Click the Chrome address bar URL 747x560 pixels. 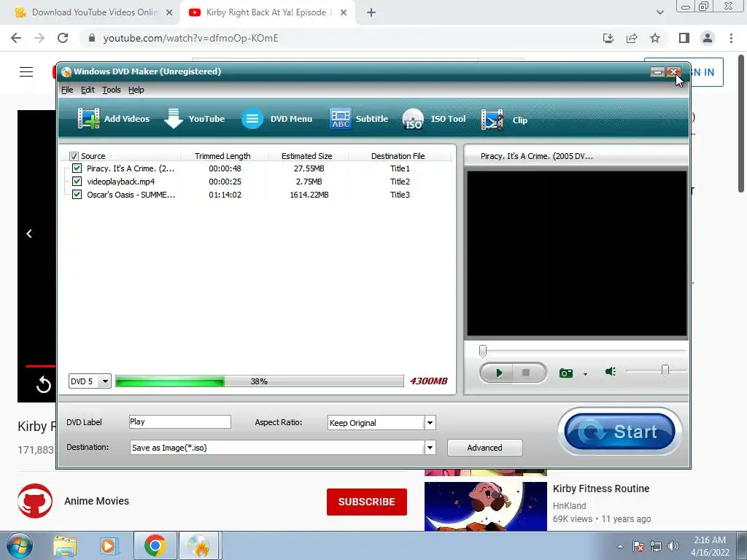tap(190, 38)
